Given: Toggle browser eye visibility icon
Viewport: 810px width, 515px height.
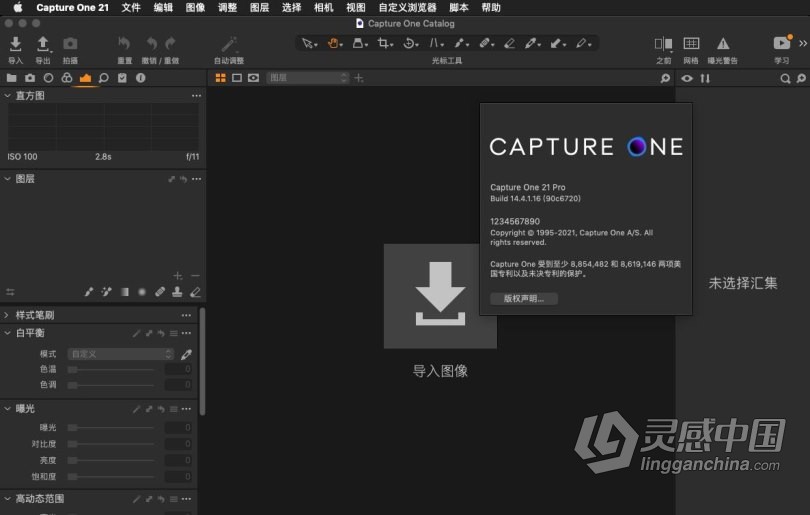Looking at the screenshot, I should pos(687,79).
